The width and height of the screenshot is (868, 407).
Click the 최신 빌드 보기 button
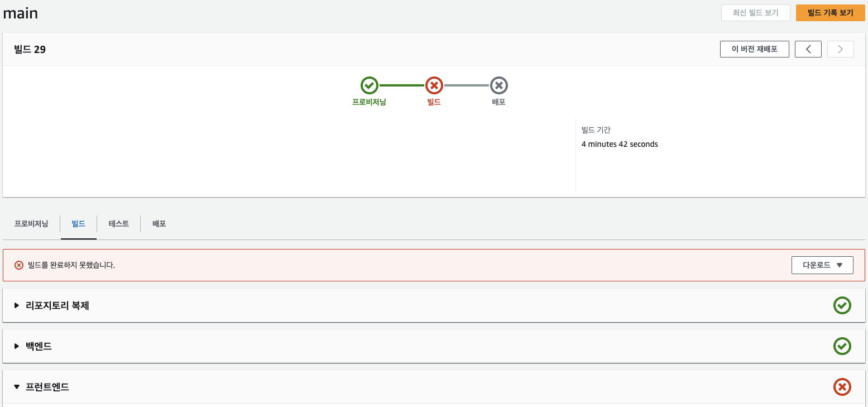click(x=755, y=12)
